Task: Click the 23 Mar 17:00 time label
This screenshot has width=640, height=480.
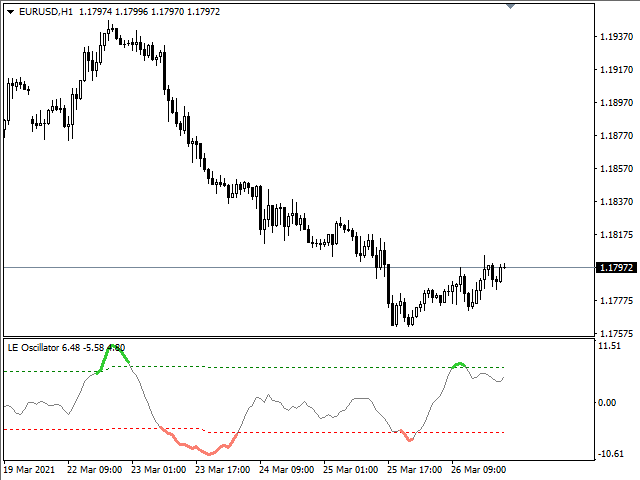Action: click(222, 470)
